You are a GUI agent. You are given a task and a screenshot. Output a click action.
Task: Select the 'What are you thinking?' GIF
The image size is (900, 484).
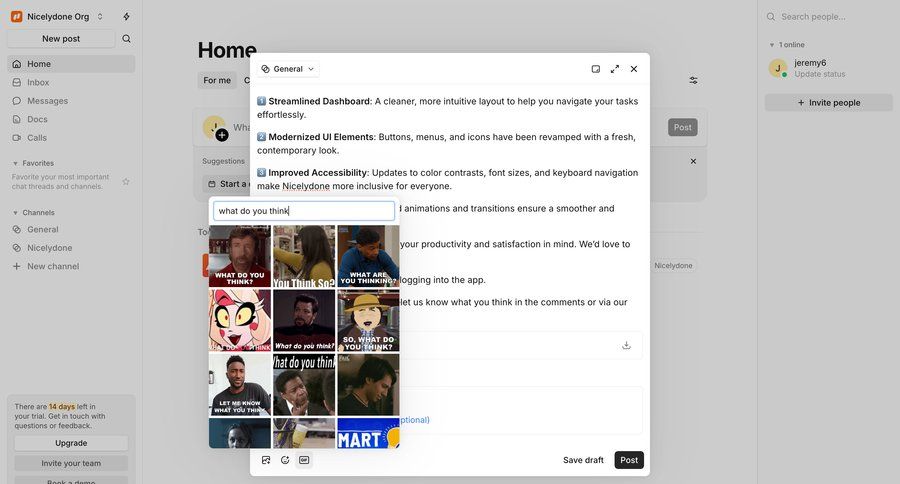(x=368, y=256)
